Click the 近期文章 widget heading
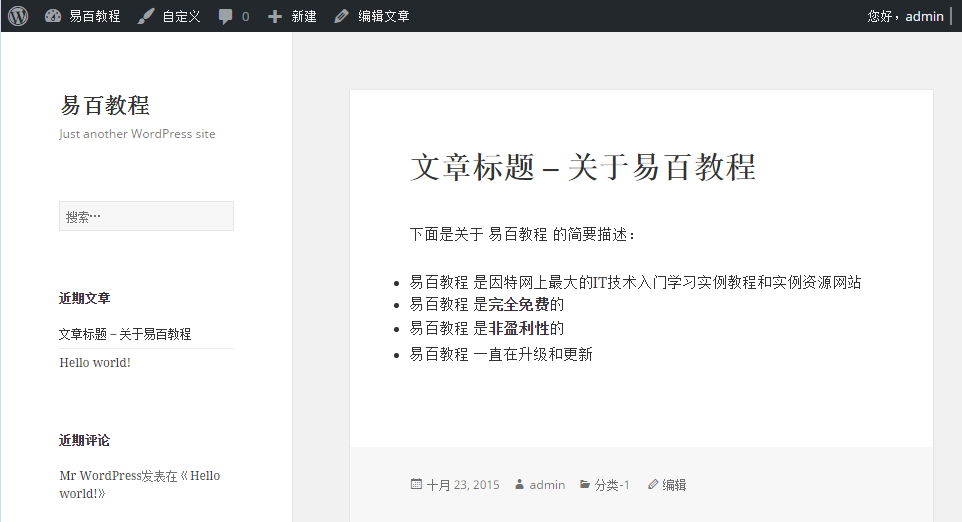Screen dimensions: 962x522 pos(85,298)
